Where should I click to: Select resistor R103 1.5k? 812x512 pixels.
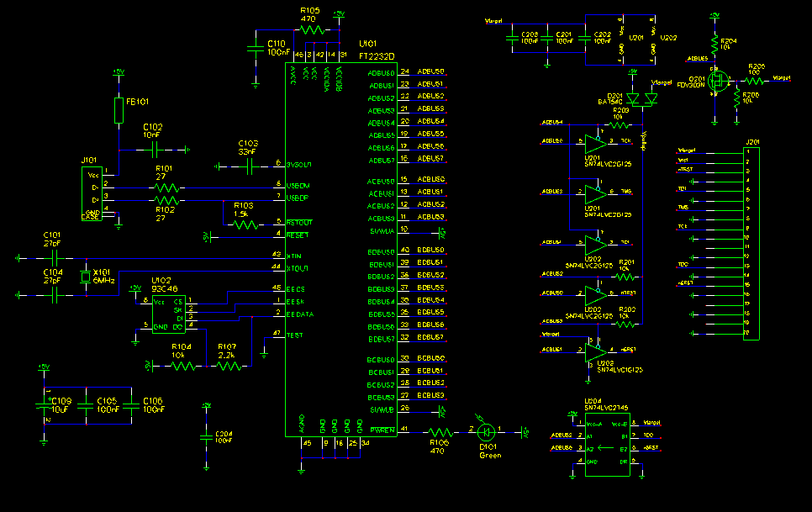coord(245,224)
